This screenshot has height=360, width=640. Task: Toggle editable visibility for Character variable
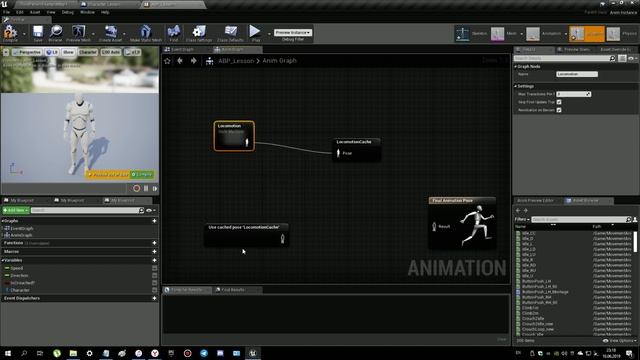click(x=154, y=290)
